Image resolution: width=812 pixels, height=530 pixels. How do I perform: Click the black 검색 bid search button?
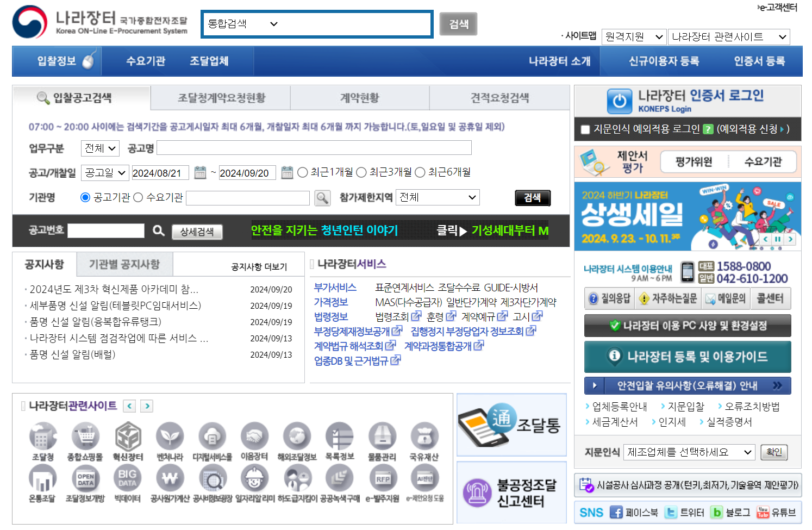[533, 198]
